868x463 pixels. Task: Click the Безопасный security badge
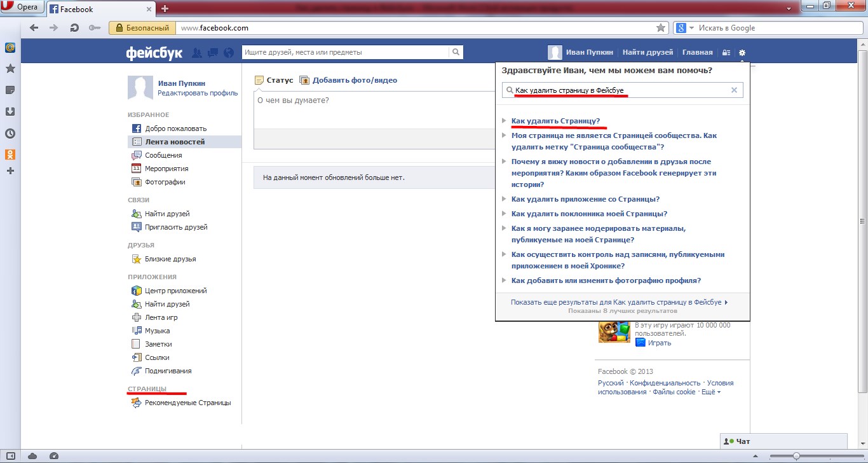[x=142, y=28]
